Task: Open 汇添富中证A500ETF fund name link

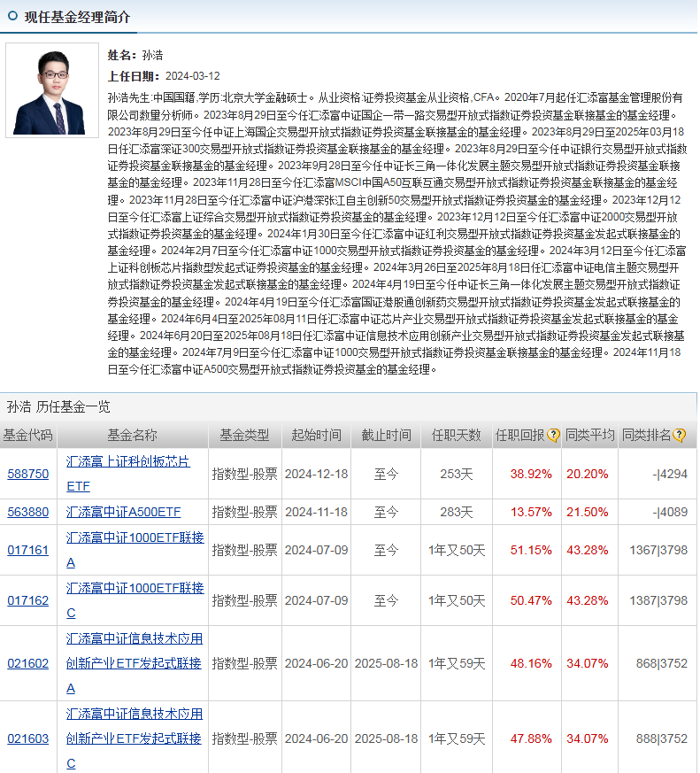Action: tap(124, 512)
